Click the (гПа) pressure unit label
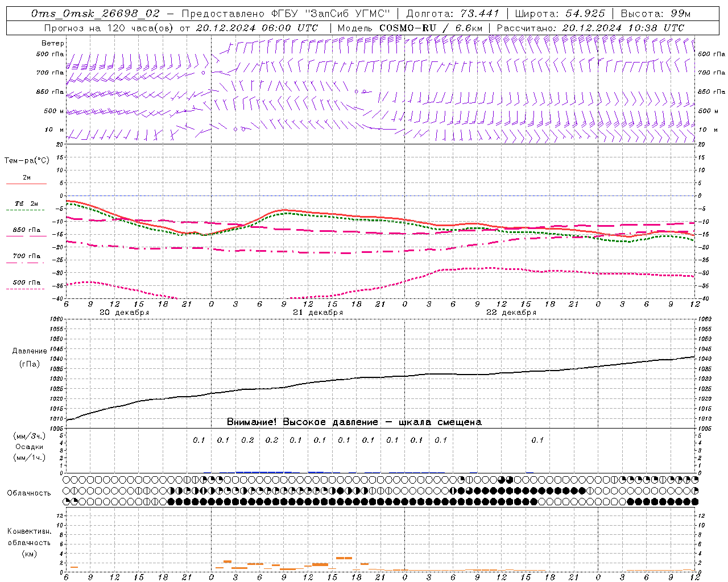The height and width of the screenshot is (582, 728). [29, 364]
